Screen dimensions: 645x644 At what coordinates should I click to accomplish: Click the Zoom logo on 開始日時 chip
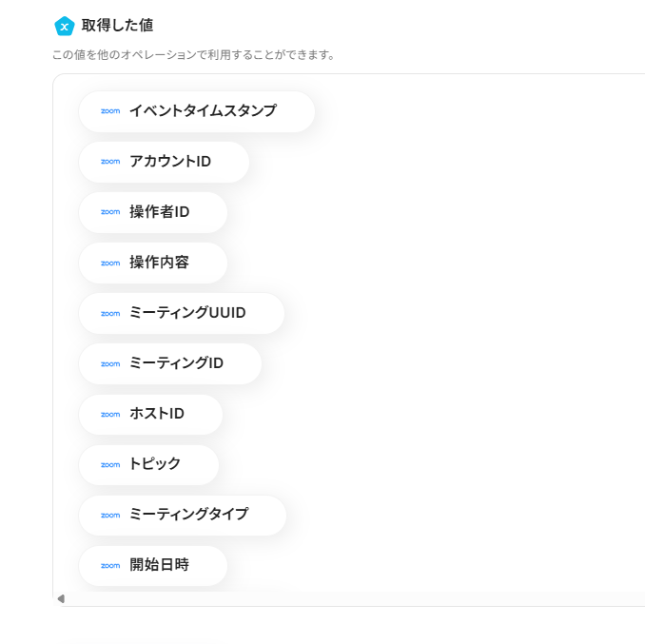coord(110,565)
